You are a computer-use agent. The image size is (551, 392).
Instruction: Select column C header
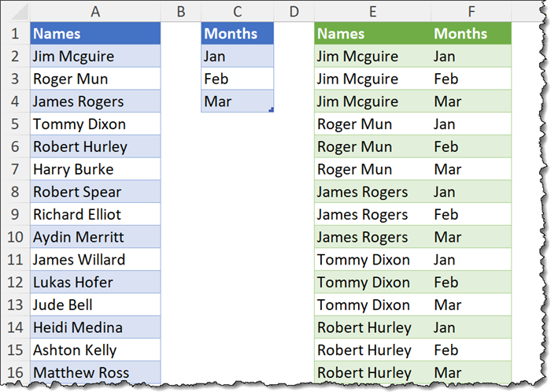(x=238, y=11)
